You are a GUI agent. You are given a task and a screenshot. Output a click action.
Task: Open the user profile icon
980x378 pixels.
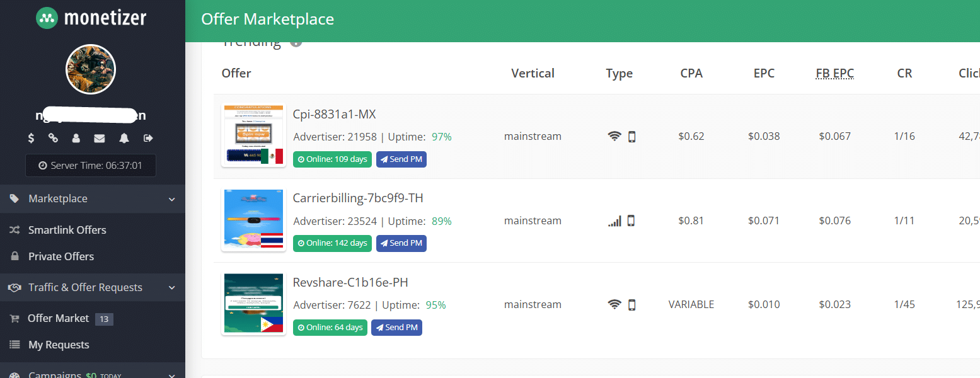point(76,138)
